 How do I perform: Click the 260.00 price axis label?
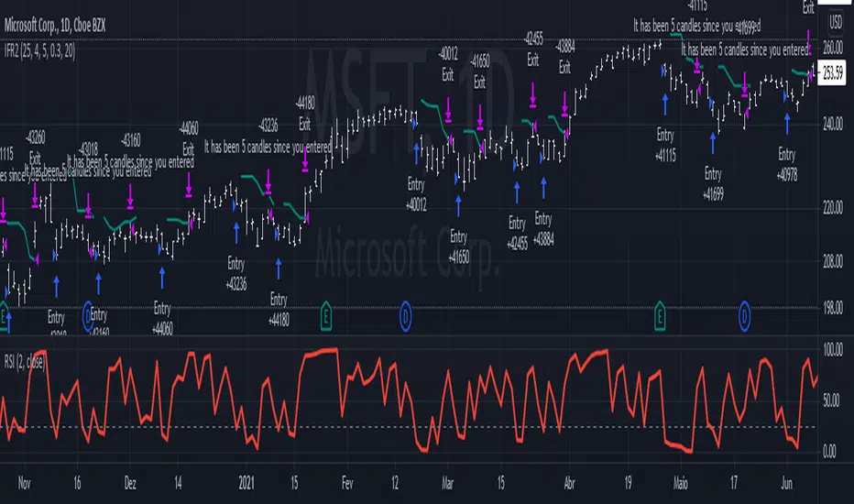[833, 48]
